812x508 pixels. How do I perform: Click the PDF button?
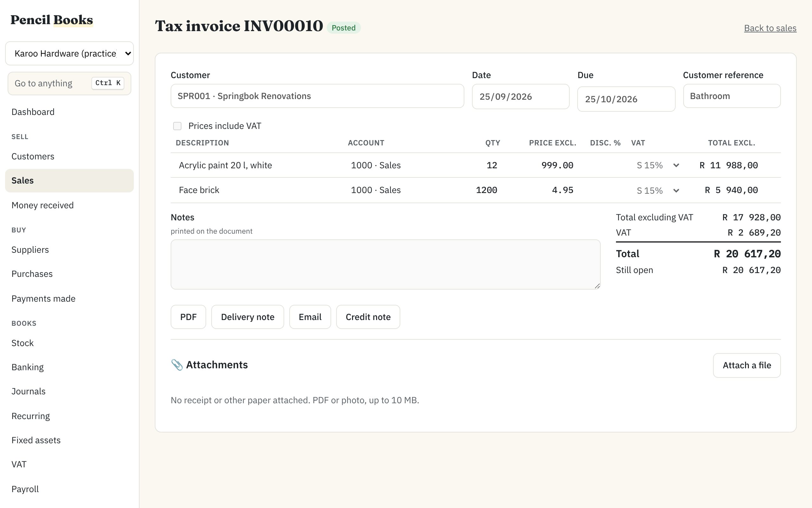click(x=188, y=317)
